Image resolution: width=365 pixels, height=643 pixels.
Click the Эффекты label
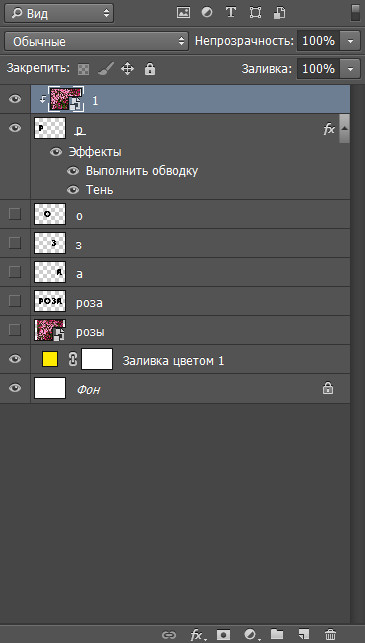tap(95, 152)
